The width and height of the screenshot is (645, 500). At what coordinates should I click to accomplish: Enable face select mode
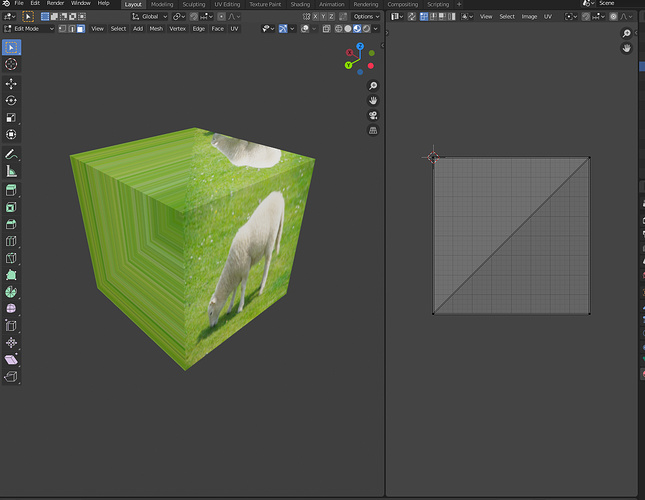coord(81,29)
